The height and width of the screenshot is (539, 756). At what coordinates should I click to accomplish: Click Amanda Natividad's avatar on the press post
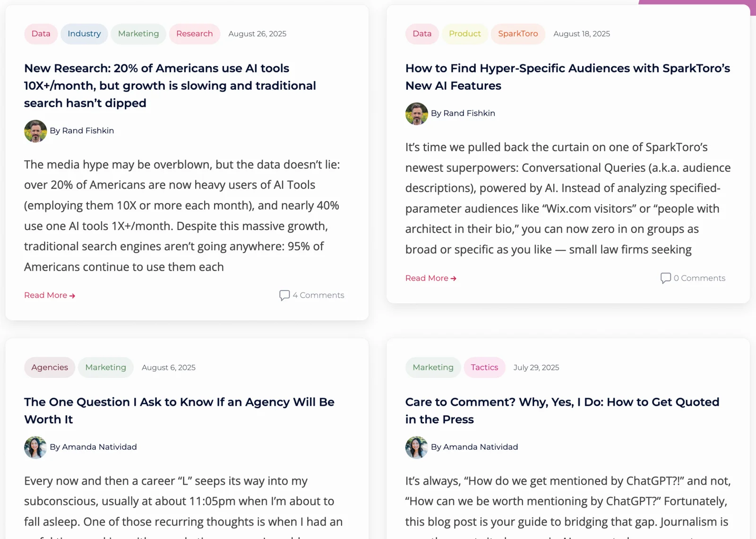416,447
